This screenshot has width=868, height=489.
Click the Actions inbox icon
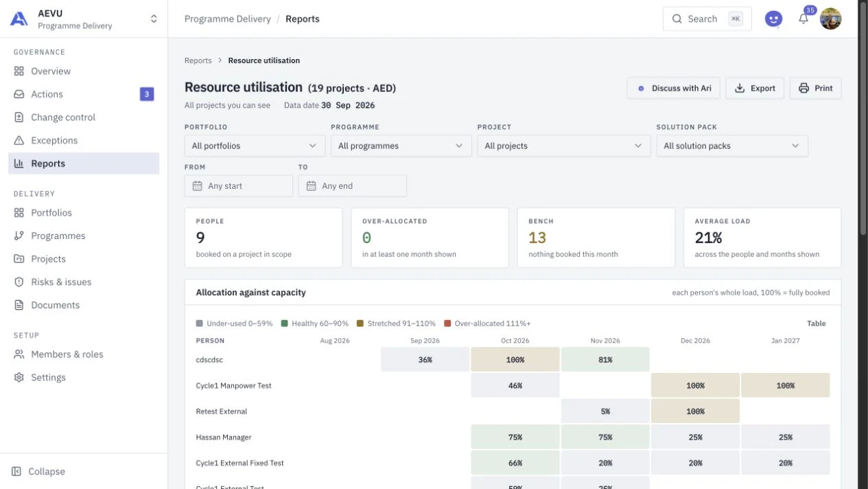pos(19,94)
